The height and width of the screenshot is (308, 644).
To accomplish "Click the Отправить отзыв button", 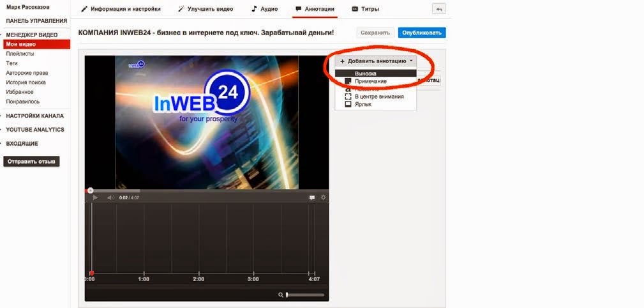I will pos(31,162).
